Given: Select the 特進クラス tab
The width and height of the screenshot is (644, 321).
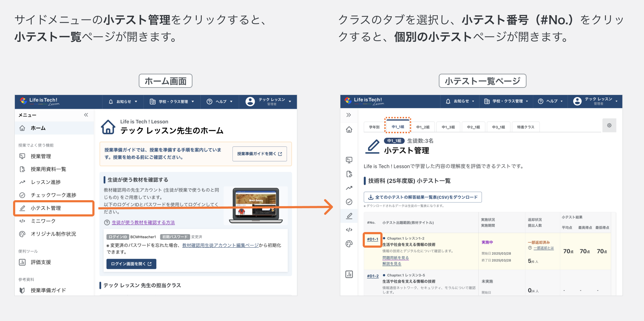Looking at the screenshot, I should click(x=525, y=126).
